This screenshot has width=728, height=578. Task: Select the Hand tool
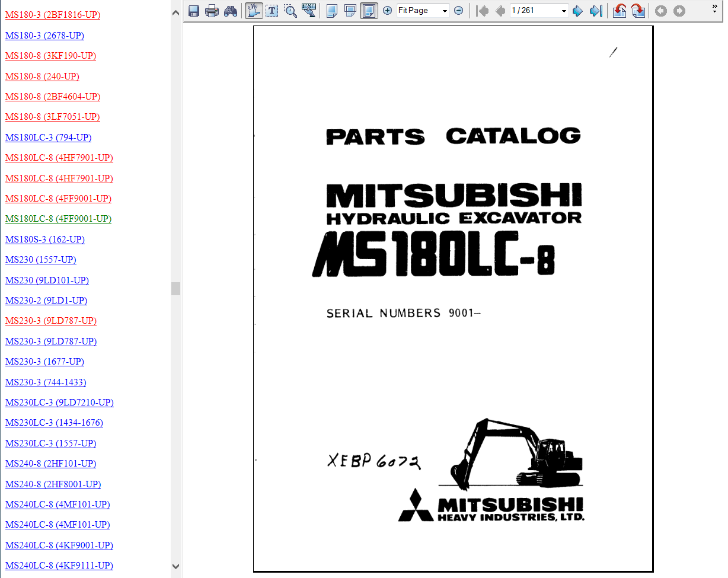coord(254,11)
